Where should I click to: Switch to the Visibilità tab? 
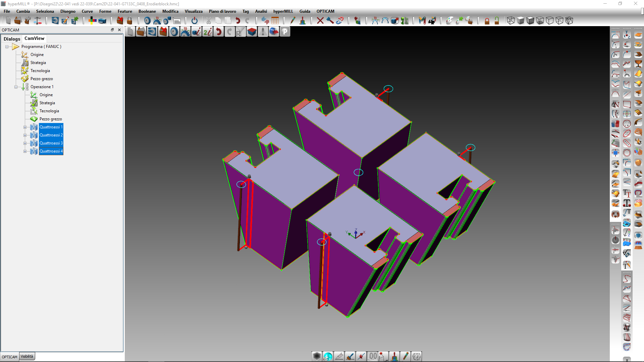point(27,356)
